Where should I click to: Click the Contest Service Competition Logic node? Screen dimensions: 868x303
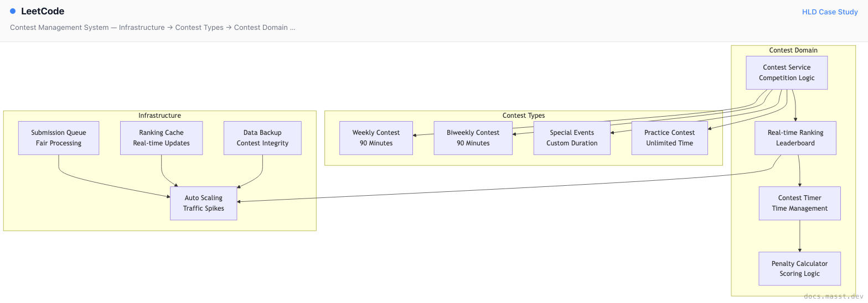tap(787, 72)
